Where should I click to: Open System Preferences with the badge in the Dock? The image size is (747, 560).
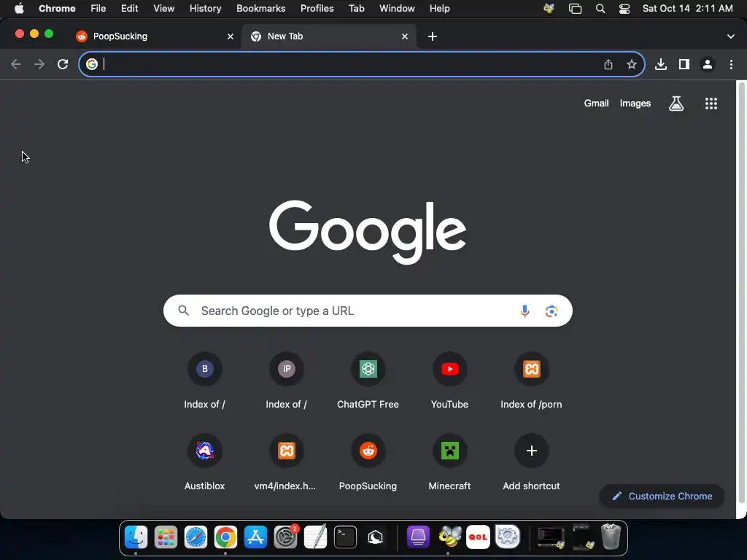[285, 537]
